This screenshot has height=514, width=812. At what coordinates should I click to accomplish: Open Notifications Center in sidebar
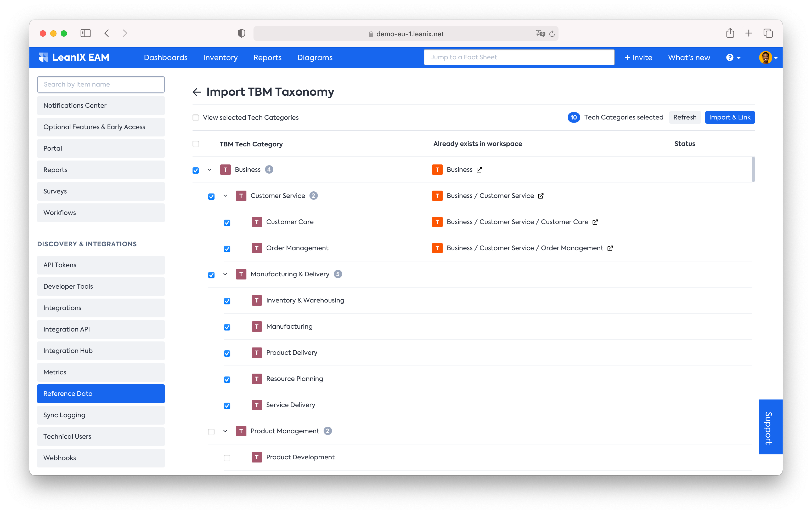[101, 106]
